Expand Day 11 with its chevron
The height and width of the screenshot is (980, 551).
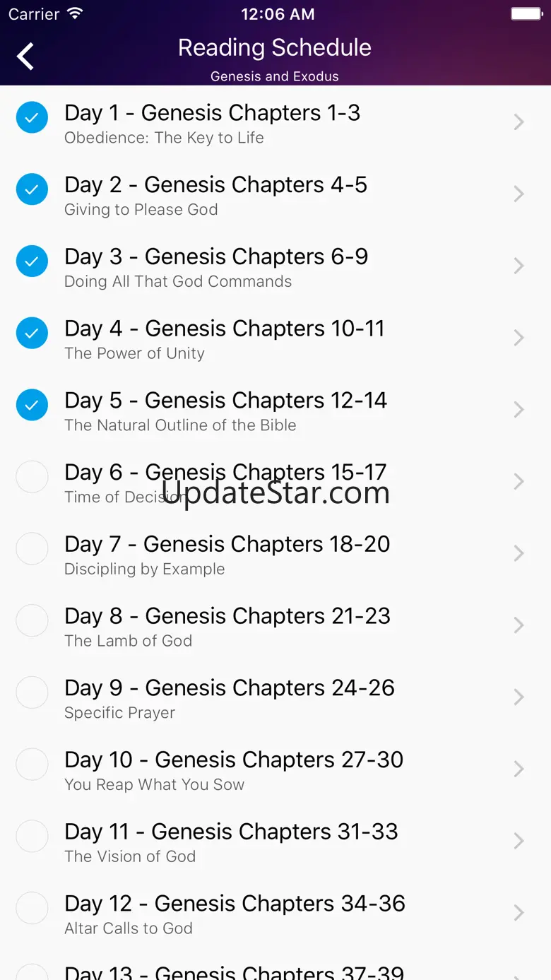(519, 841)
